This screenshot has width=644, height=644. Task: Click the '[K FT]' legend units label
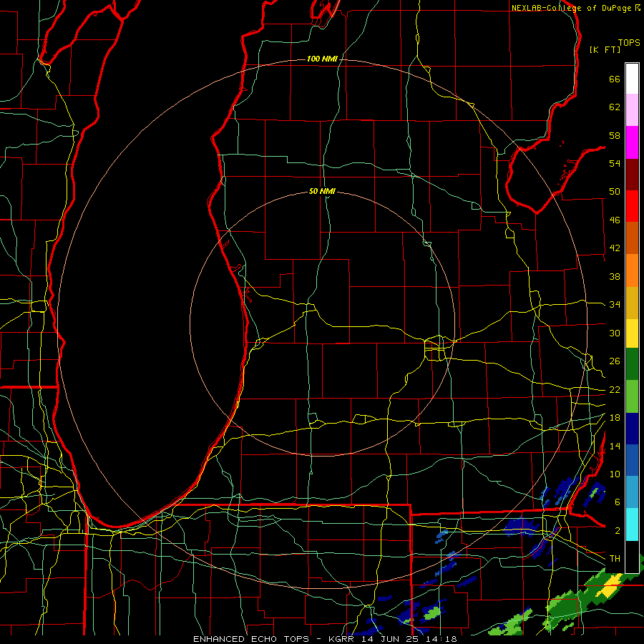click(x=605, y=49)
